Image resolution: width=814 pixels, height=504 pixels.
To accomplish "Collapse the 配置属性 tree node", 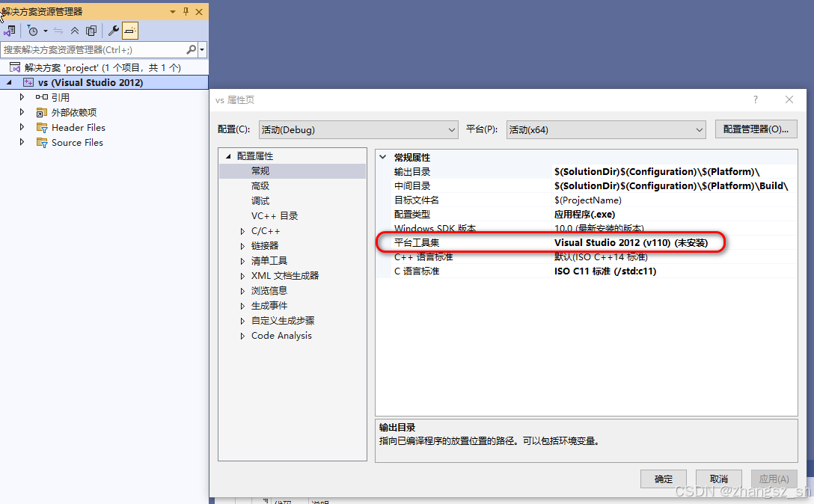I will 228,156.
